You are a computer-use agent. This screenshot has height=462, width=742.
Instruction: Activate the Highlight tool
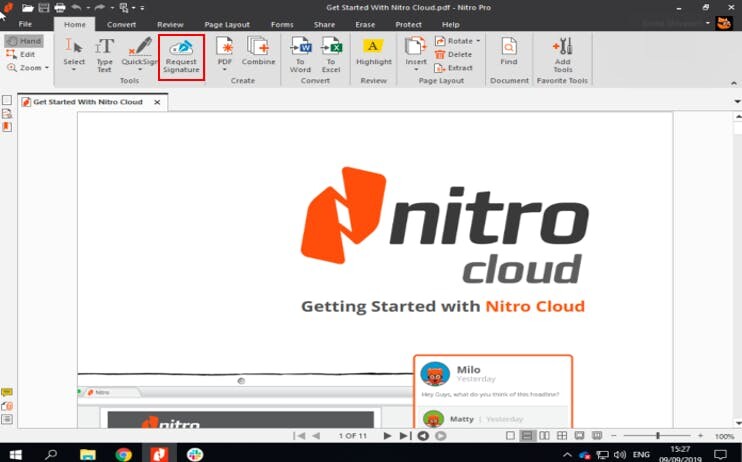374,54
